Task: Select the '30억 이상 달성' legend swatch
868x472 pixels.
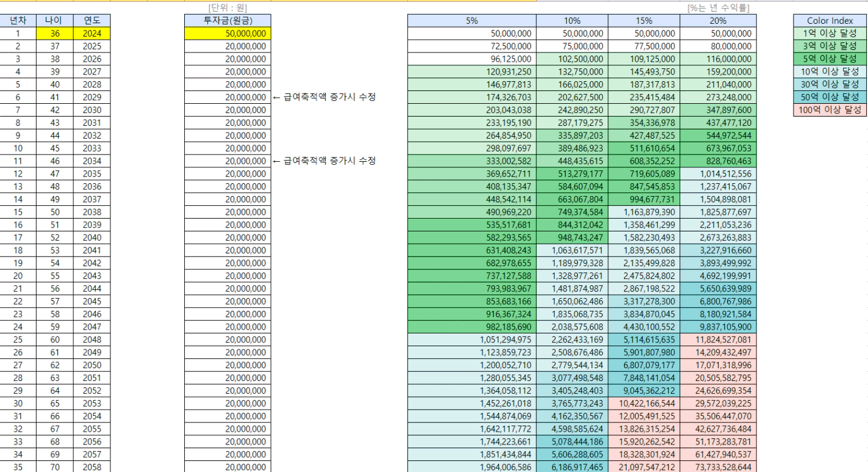Action: coord(830,84)
